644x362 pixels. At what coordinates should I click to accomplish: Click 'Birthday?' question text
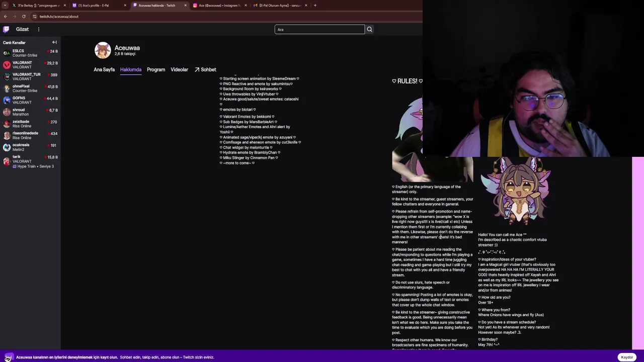point(488,340)
